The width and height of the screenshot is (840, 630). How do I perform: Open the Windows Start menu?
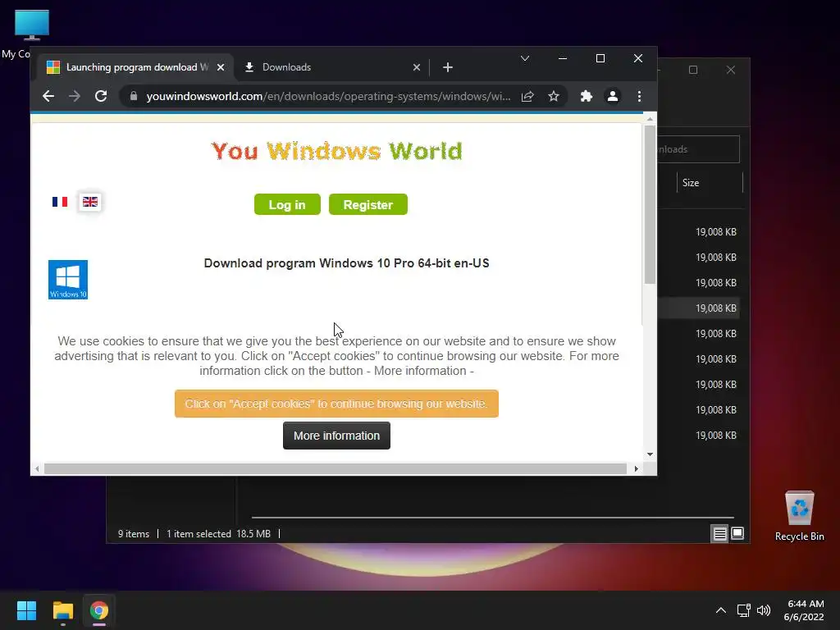point(26,610)
